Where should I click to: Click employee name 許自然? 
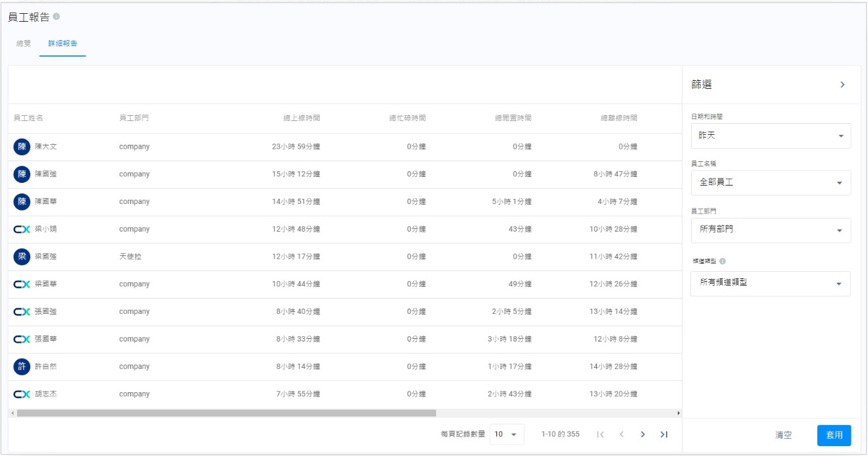pyautogui.click(x=46, y=367)
